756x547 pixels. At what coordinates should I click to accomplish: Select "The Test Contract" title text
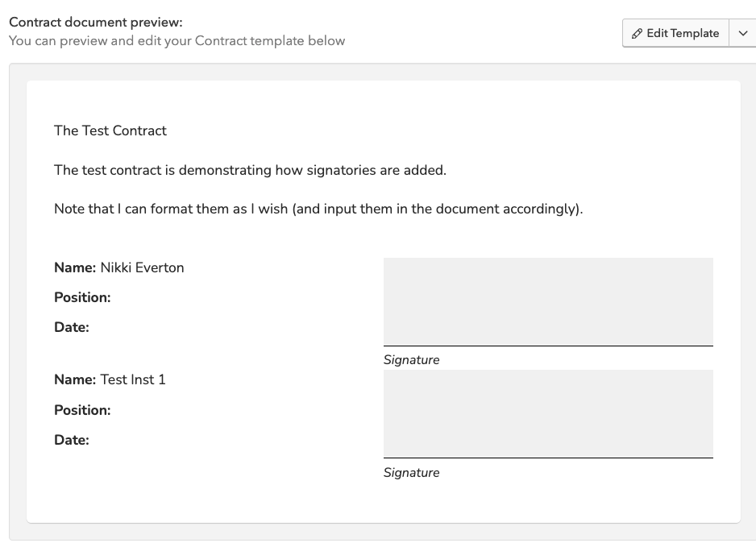[x=110, y=131]
